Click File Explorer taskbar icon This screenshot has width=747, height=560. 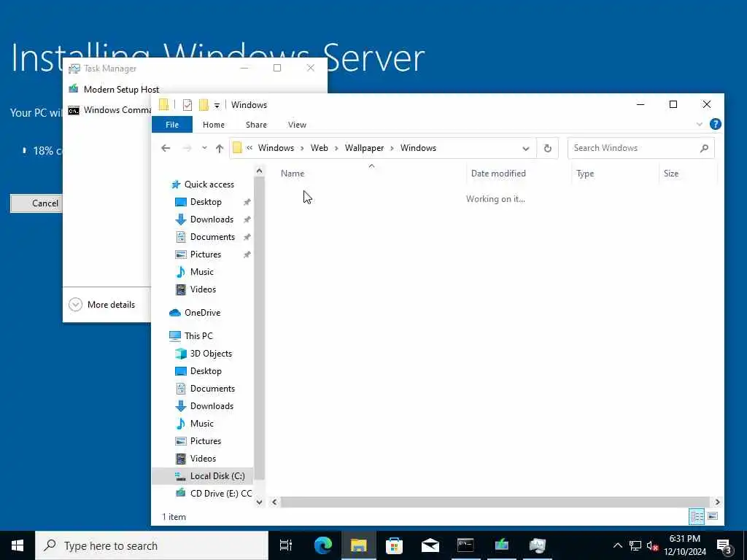tap(359, 545)
